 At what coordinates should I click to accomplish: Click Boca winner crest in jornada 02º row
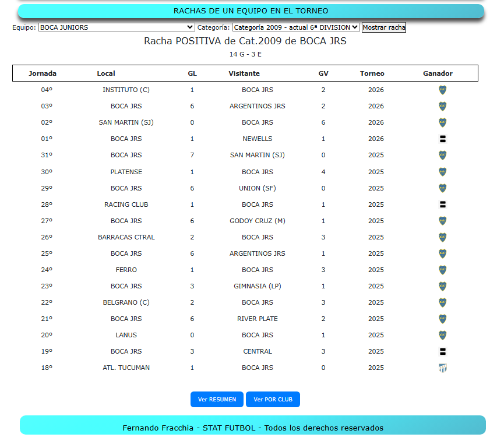point(442,122)
